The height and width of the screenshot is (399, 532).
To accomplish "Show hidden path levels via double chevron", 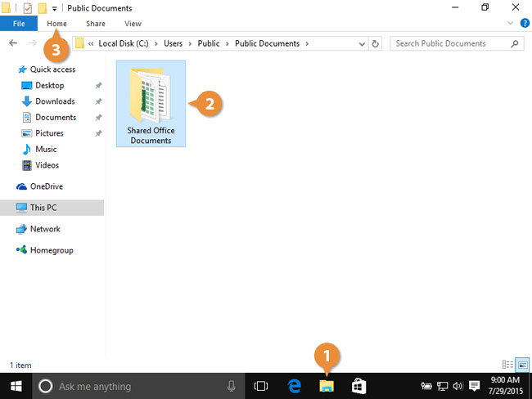I will click(x=91, y=43).
